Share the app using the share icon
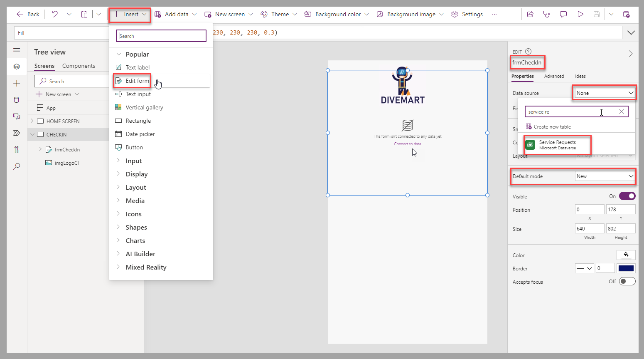 coord(530,14)
